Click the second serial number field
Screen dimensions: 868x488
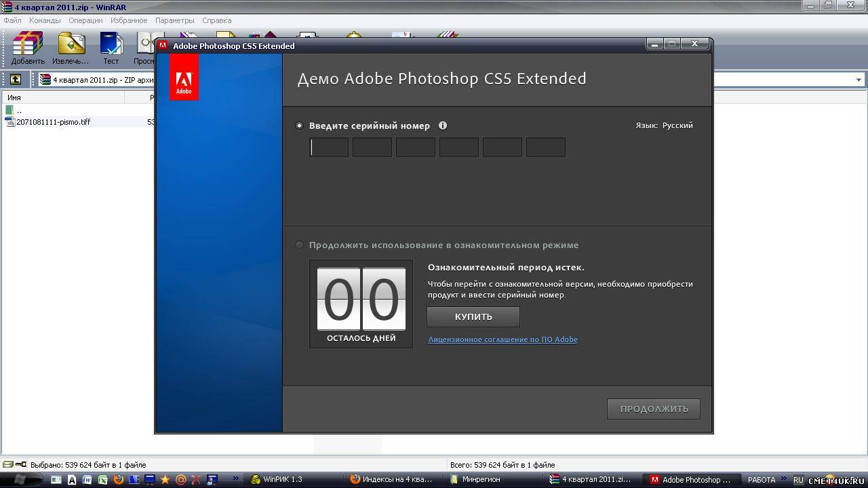pos(372,147)
